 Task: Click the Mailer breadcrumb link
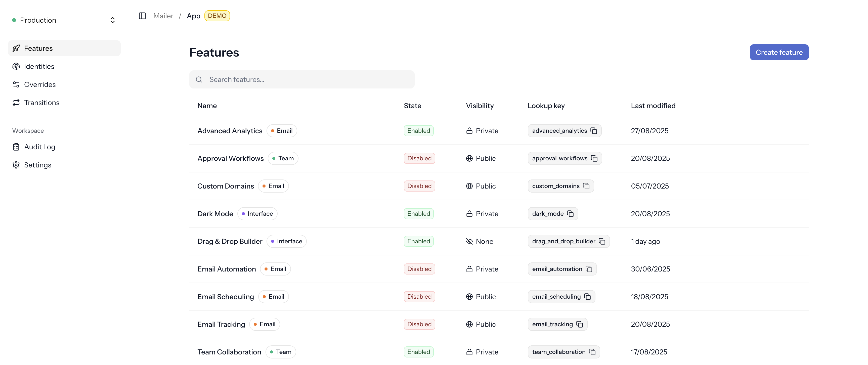click(163, 16)
